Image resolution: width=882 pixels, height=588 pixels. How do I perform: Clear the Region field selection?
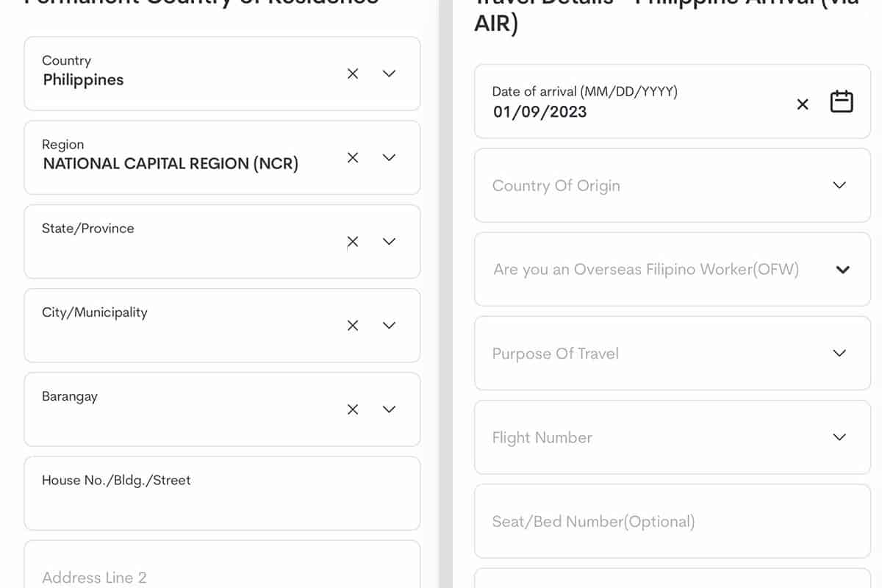(353, 157)
